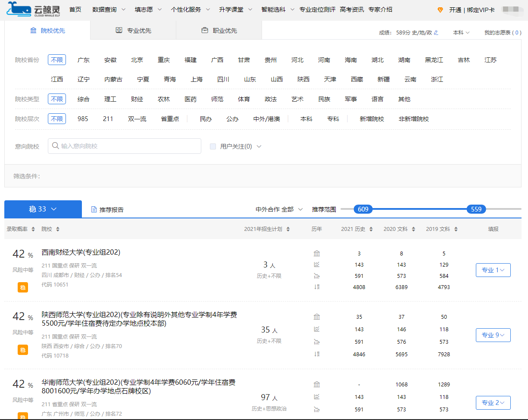The image size is (528, 420).
Task: Tick the 用户关注(0) checkbox
Action: coord(213,146)
